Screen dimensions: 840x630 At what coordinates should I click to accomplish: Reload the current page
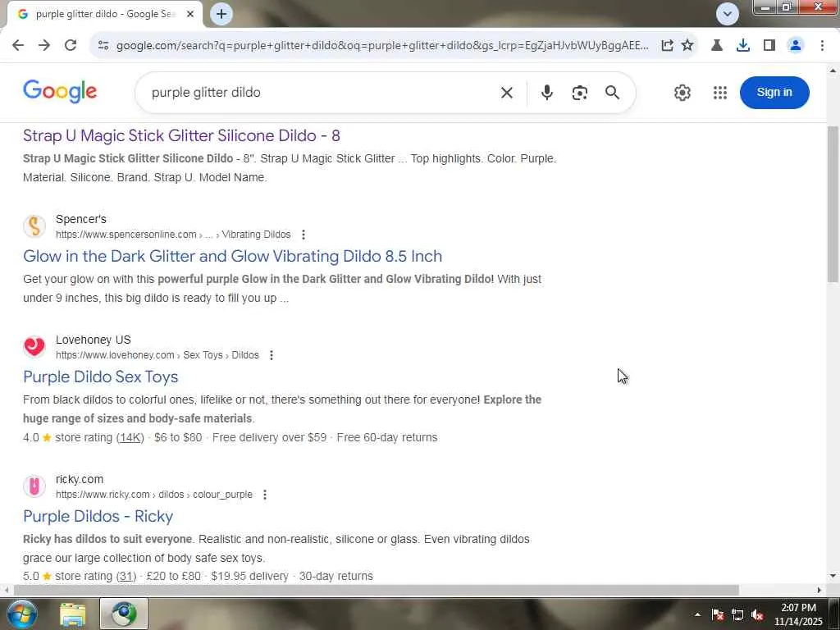tap(71, 46)
